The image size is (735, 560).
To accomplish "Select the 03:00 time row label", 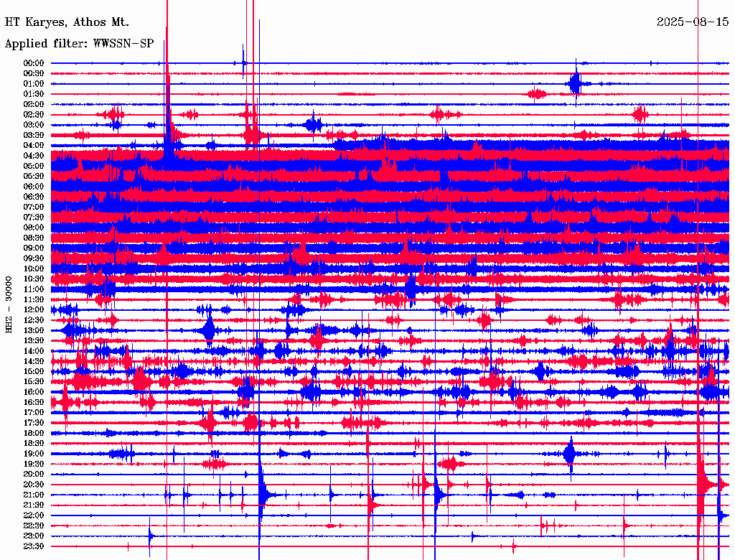I will pyautogui.click(x=33, y=125).
